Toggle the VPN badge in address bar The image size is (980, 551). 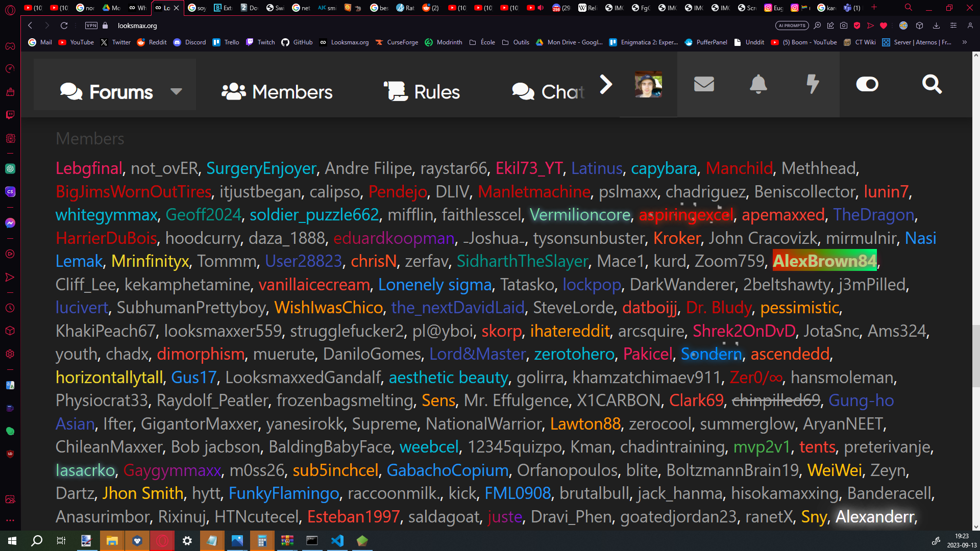(x=91, y=26)
